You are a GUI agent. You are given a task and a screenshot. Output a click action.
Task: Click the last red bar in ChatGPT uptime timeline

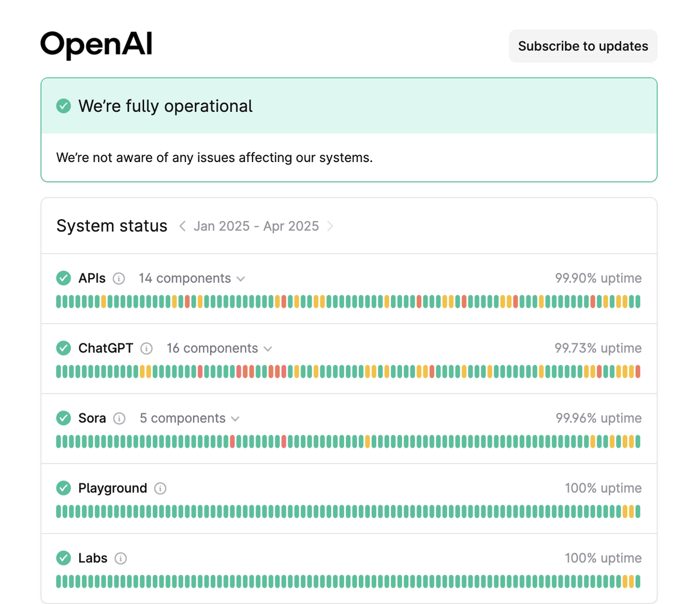638,371
